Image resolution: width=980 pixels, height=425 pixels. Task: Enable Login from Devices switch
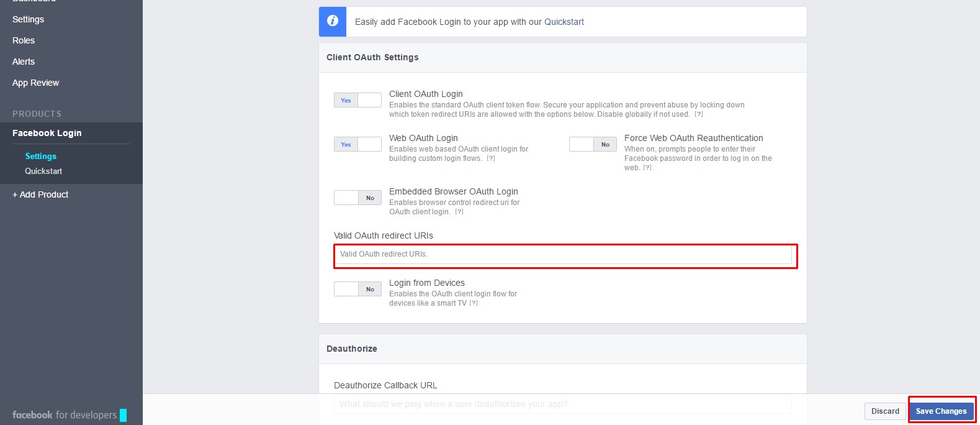pyautogui.click(x=357, y=289)
